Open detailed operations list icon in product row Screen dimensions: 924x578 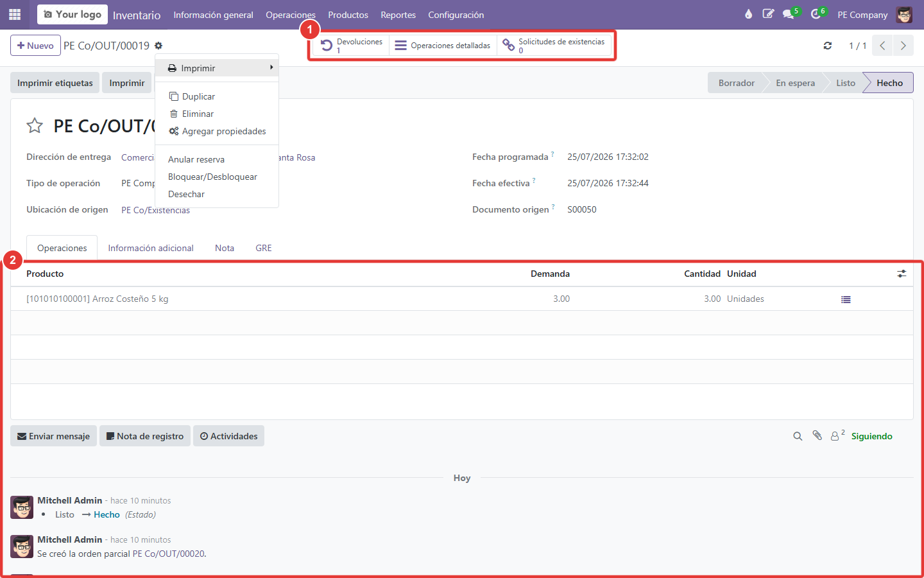pos(846,299)
